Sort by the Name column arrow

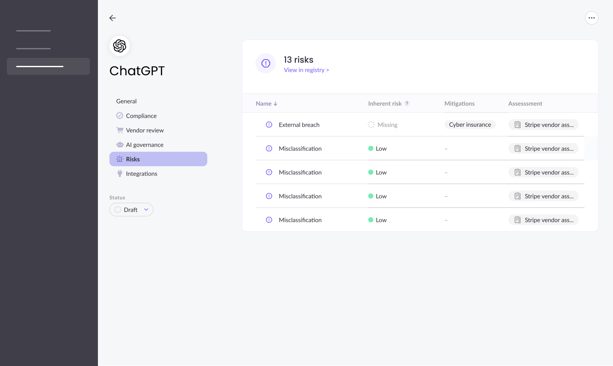pos(276,104)
